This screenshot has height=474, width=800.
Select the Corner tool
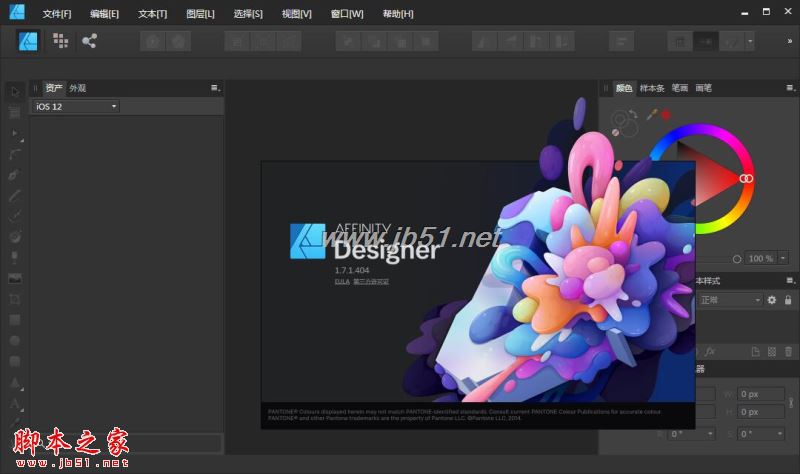(15, 154)
